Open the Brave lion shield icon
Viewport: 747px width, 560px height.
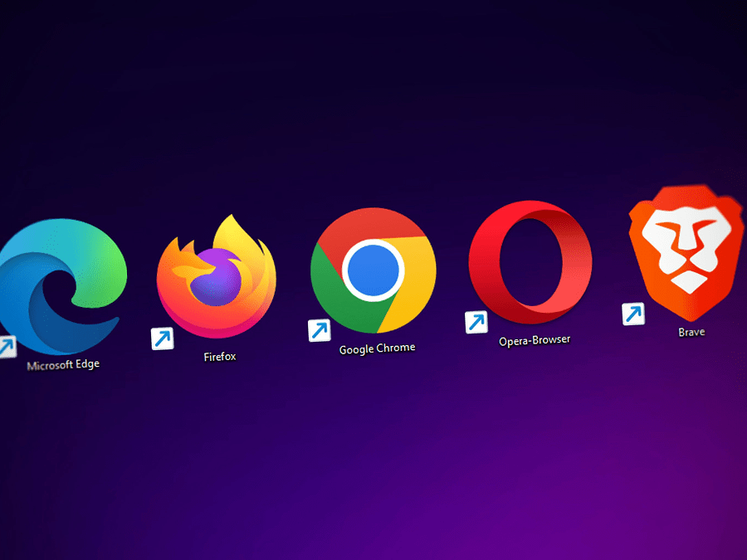point(685,251)
